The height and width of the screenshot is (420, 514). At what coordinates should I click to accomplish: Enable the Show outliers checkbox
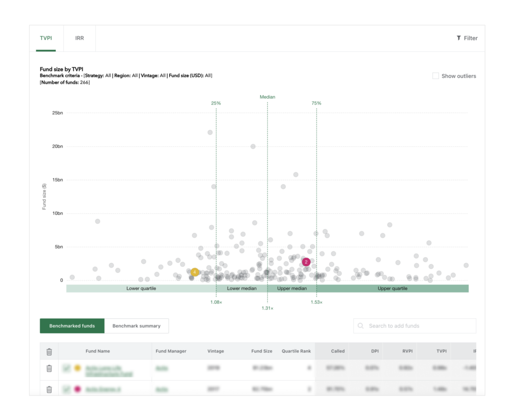tap(436, 76)
